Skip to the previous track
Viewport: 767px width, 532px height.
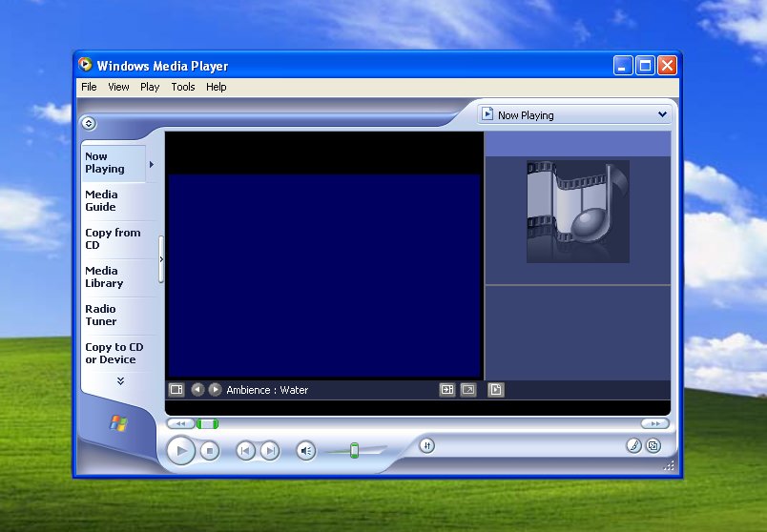[x=245, y=451]
